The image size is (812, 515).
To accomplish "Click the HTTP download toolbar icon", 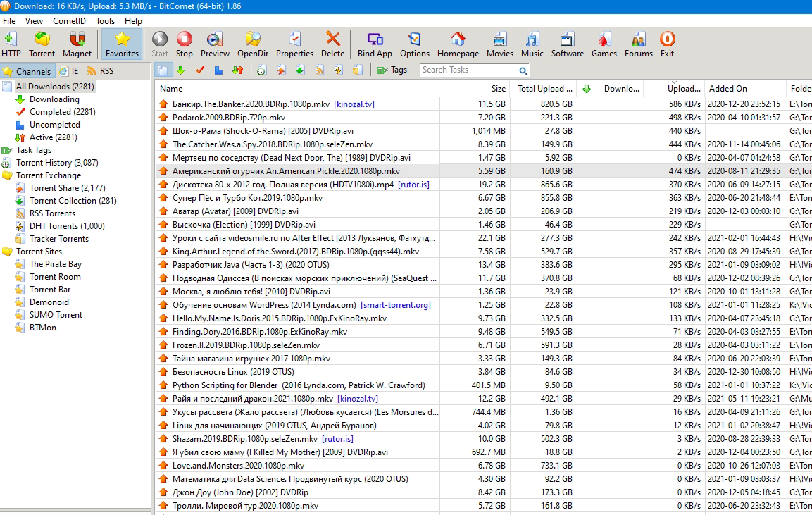I will pyautogui.click(x=11, y=44).
